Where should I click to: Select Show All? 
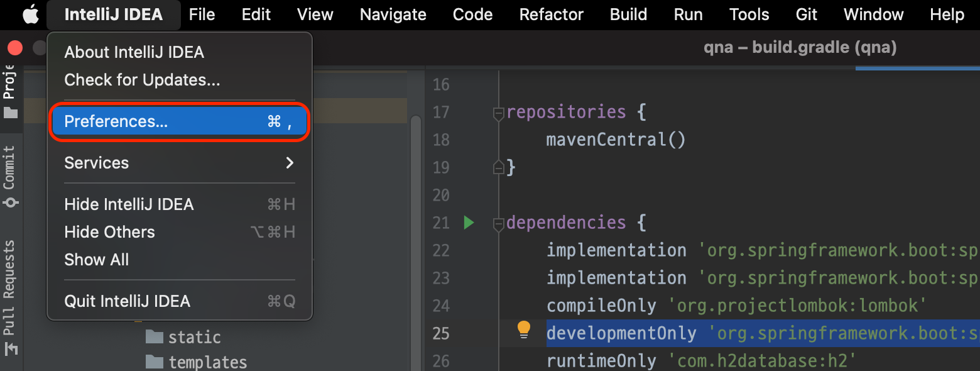click(180, 260)
